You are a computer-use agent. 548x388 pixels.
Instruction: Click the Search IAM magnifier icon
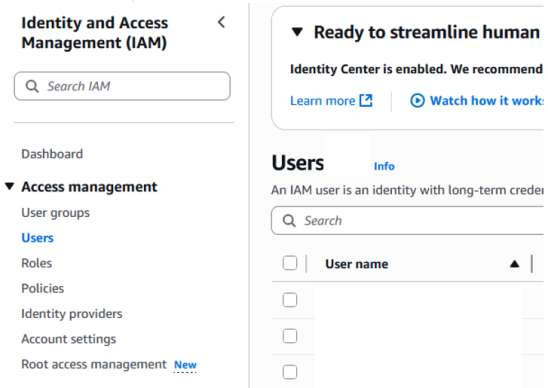pyautogui.click(x=32, y=86)
